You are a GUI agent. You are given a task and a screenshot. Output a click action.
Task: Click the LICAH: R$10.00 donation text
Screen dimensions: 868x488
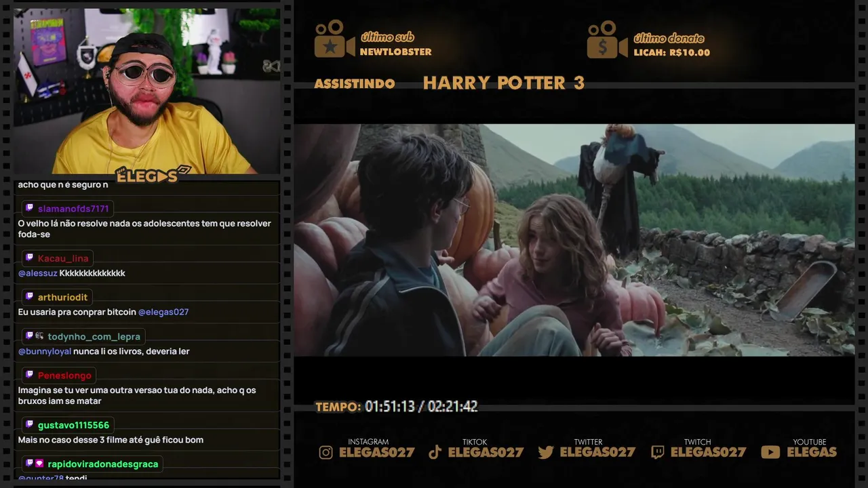click(x=672, y=53)
